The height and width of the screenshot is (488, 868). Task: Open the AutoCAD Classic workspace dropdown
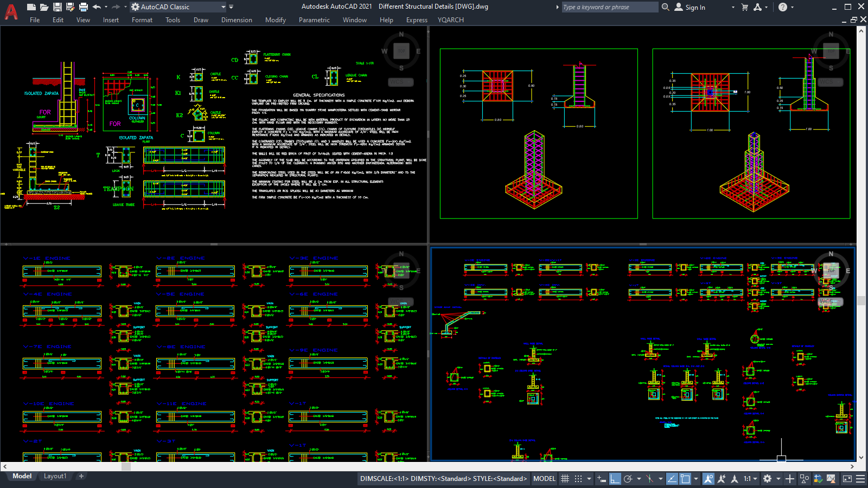224,7
